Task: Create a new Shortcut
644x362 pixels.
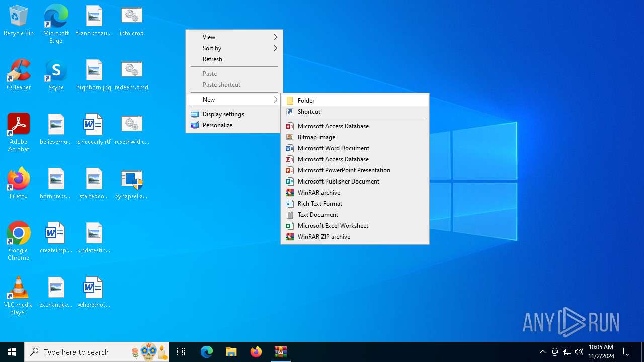Action: [355, 112]
